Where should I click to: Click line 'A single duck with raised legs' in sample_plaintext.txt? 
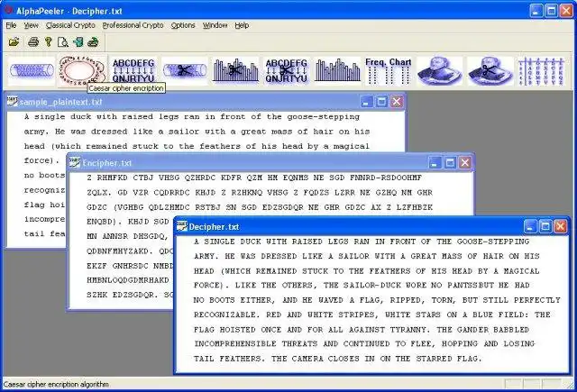click(192, 116)
